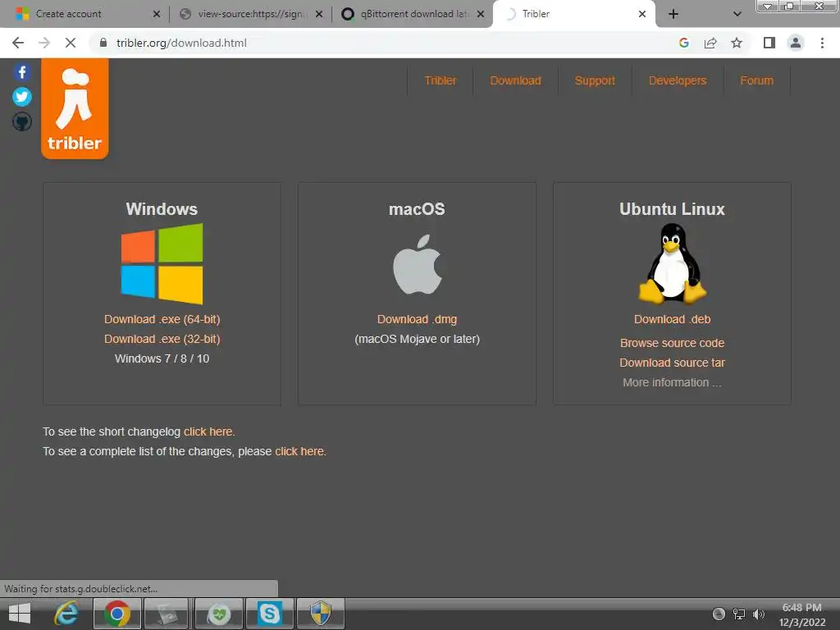Screen dimensions: 840x630
Task: Open Support nav menu item
Action: (595, 80)
